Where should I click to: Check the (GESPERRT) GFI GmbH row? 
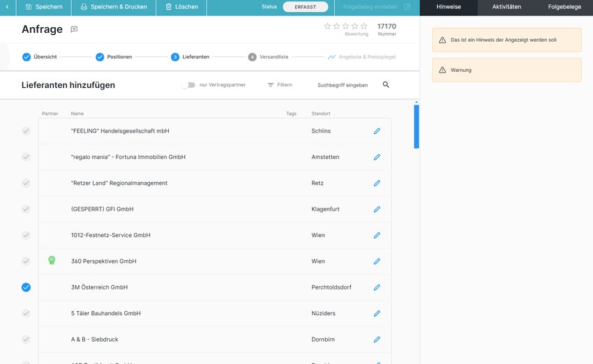pyautogui.click(x=26, y=209)
